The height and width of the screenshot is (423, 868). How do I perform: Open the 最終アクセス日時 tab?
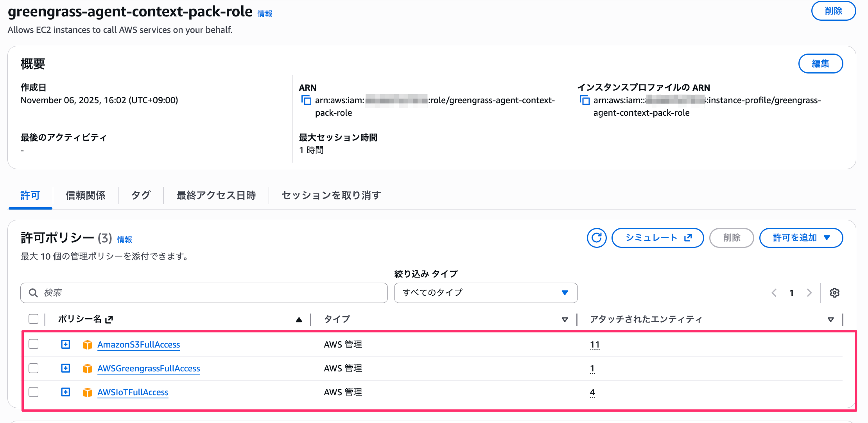216,195
